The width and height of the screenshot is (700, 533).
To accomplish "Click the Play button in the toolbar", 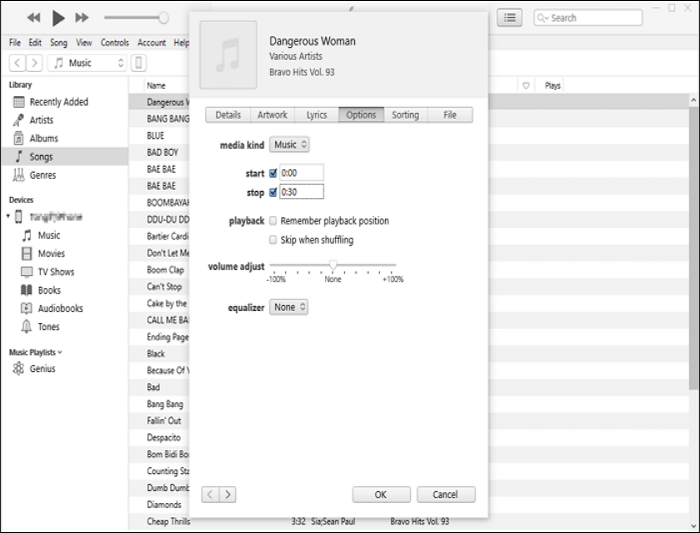I will click(x=58, y=17).
